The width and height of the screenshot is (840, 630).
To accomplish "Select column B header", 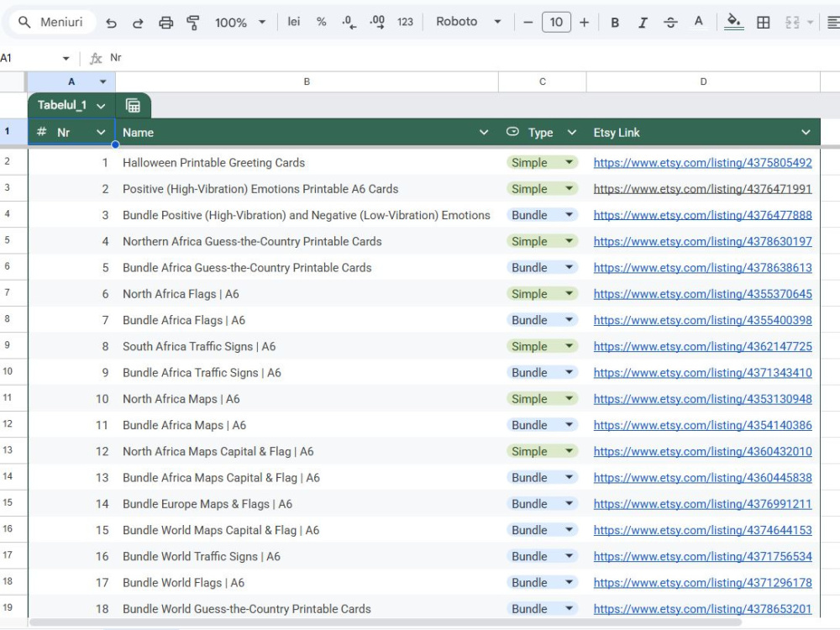I will tap(307, 82).
